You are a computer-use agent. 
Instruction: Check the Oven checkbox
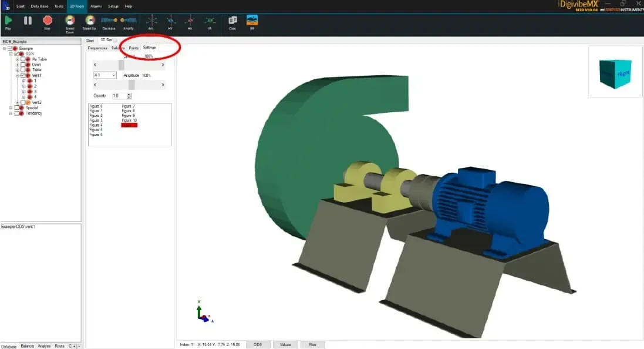coord(23,65)
